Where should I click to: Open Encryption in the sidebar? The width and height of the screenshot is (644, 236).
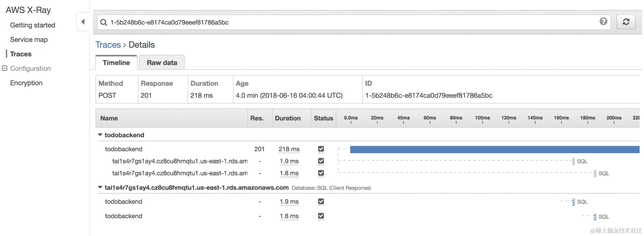[26, 83]
